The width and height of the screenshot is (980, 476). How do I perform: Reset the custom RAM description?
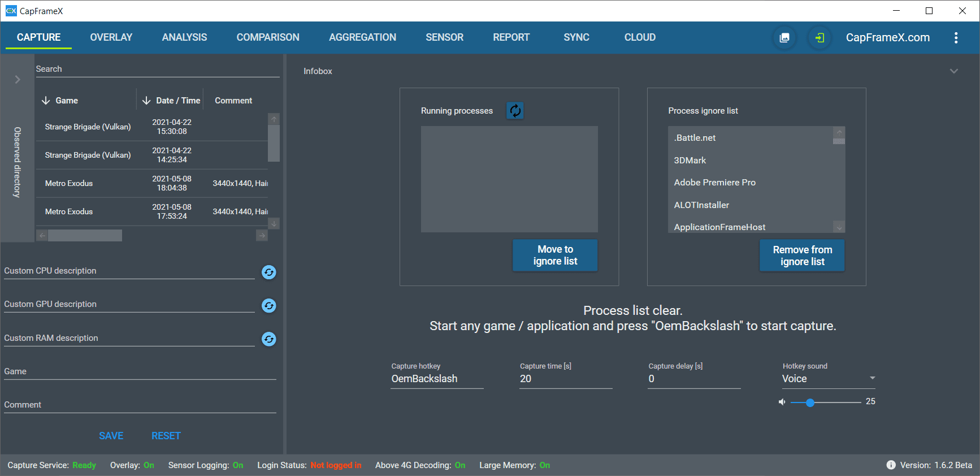[x=269, y=339]
